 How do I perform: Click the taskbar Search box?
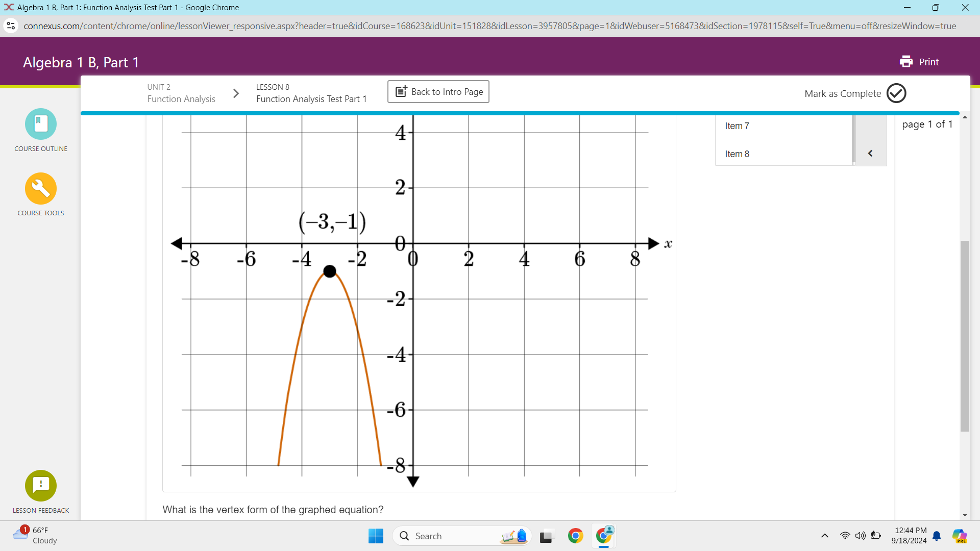tap(462, 536)
